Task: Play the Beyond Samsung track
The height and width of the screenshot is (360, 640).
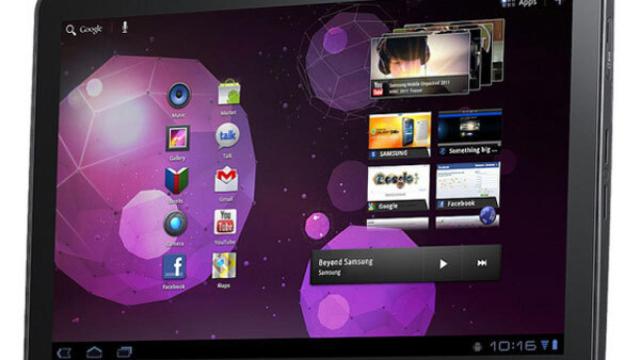Action: [443, 264]
